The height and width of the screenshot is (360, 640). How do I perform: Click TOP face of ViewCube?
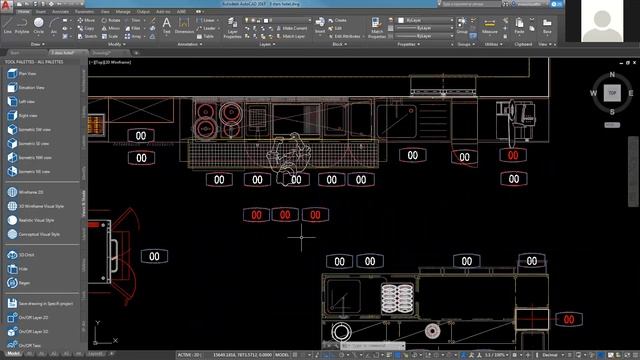pyautogui.click(x=612, y=93)
